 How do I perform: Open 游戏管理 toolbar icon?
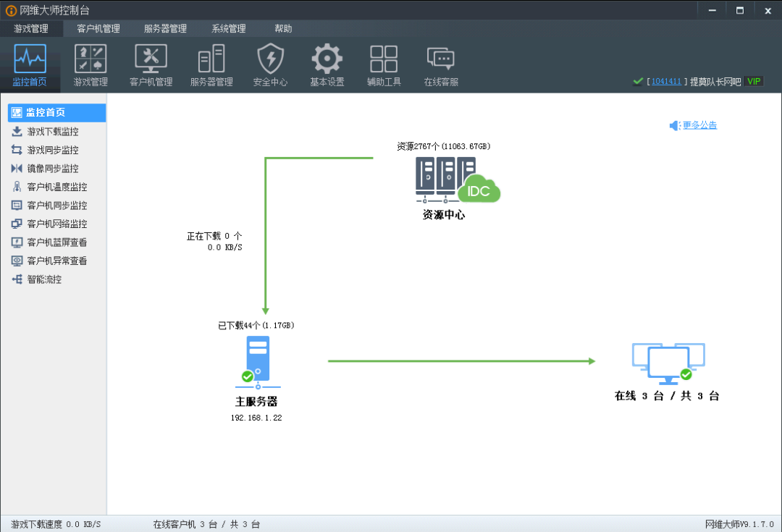(91, 65)
